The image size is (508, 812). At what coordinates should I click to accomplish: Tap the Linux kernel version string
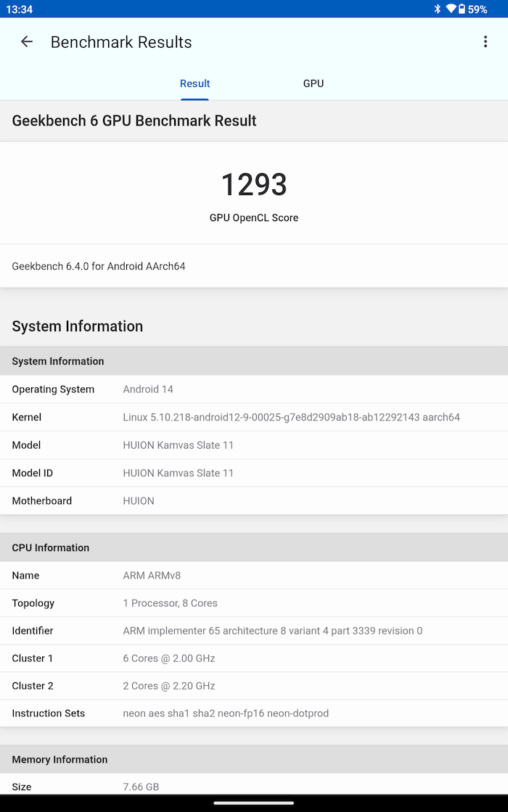(291, 418)
